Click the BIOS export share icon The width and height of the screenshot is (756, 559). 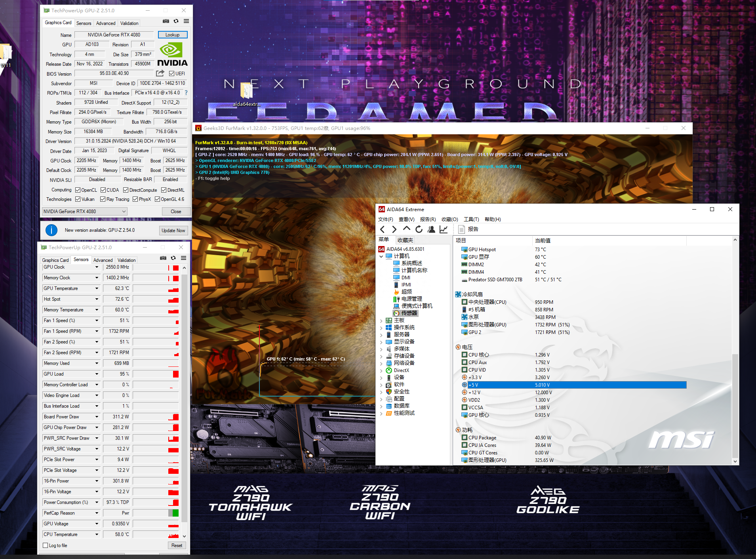pos(160,73)
